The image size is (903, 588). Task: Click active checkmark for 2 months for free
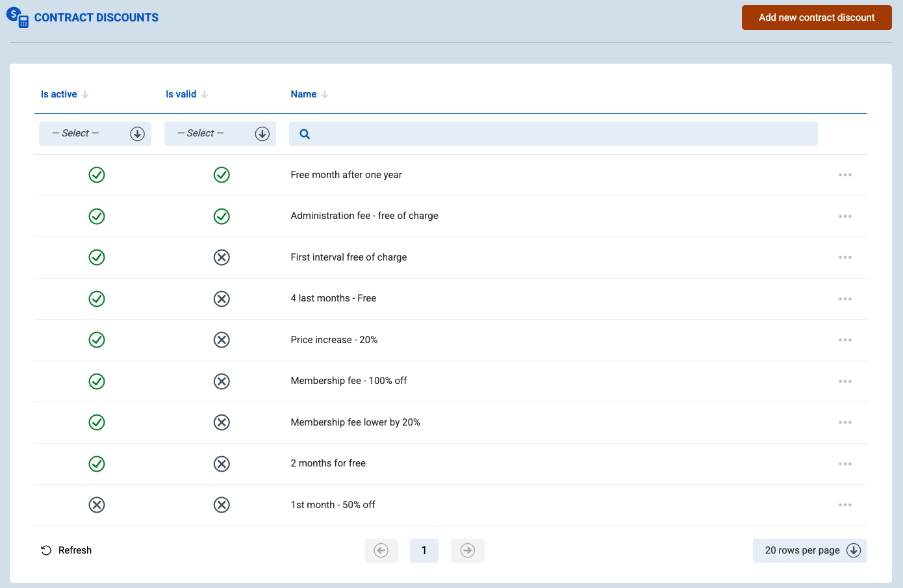[x=97, y=464]
